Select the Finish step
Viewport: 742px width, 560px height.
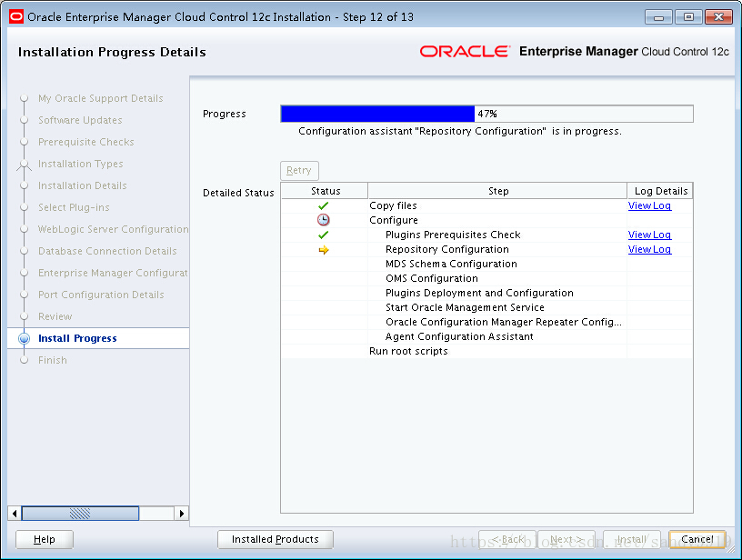click(53, 360)
